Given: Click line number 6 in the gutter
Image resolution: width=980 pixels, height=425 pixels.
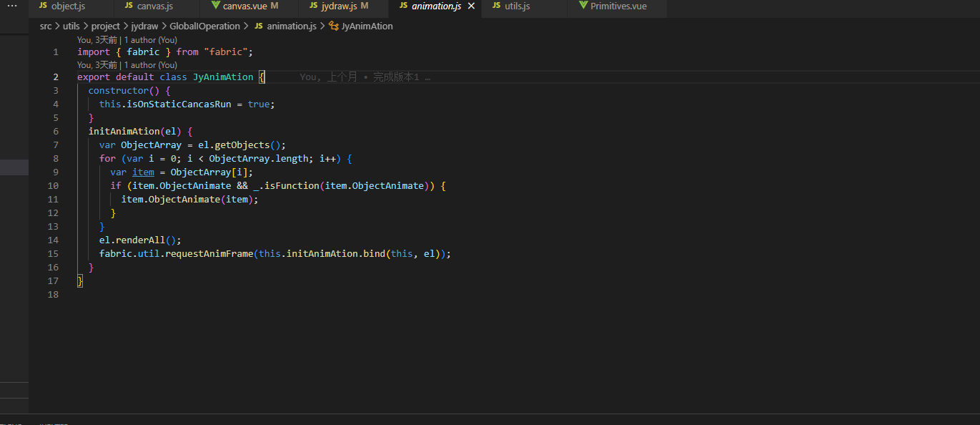Looking at the screenshot, I should coord(56,132).
